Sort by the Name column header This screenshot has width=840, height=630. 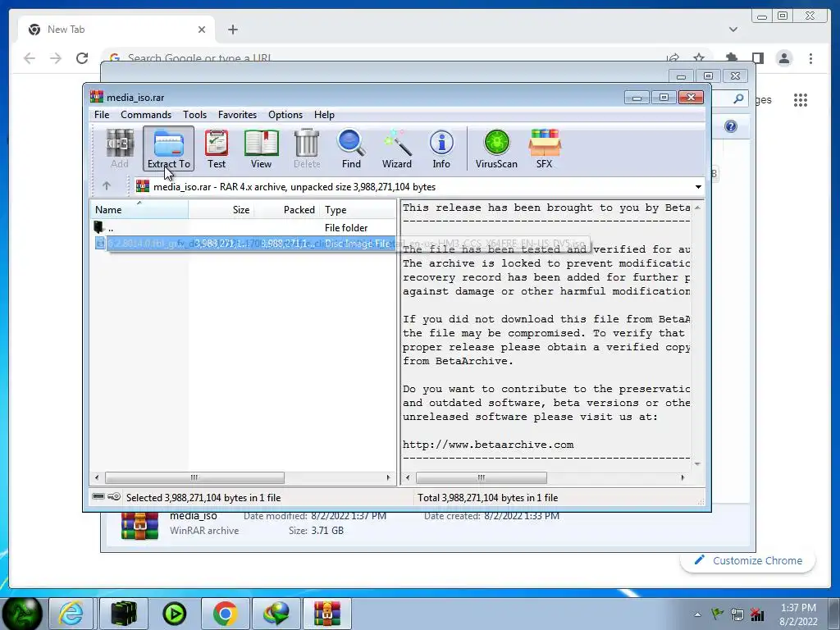[139, 209]
